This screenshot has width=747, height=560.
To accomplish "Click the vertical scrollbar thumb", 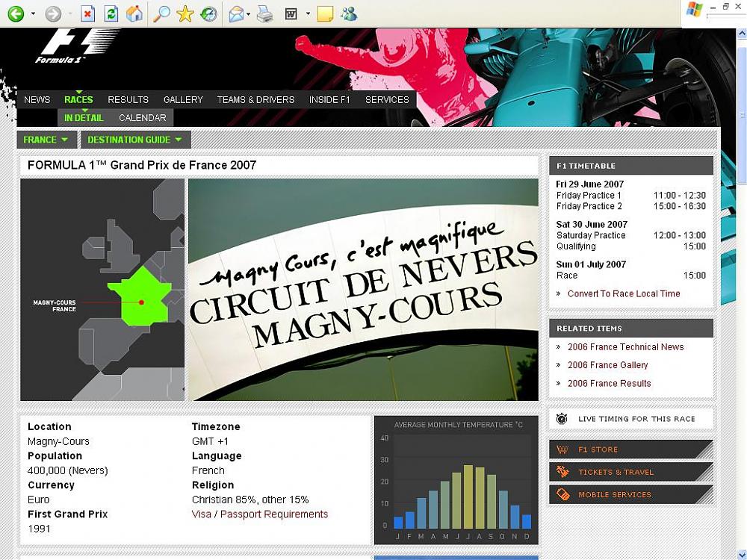I will click(742, 114).
